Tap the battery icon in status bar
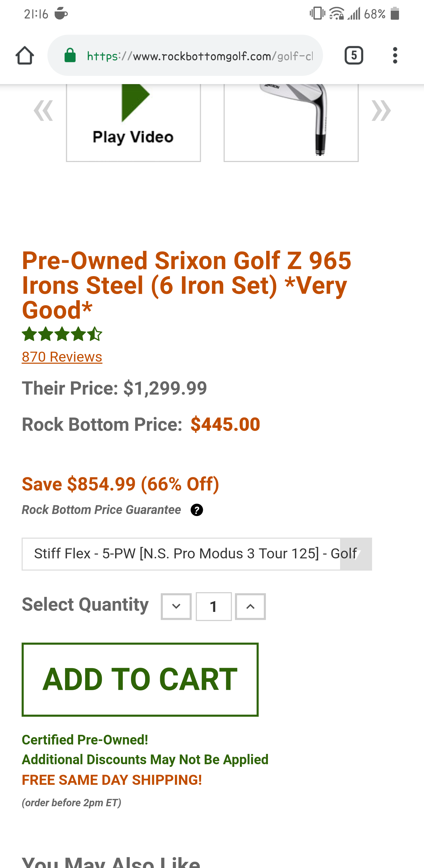This screenshot has height=868, width=424. coord(395,14)
